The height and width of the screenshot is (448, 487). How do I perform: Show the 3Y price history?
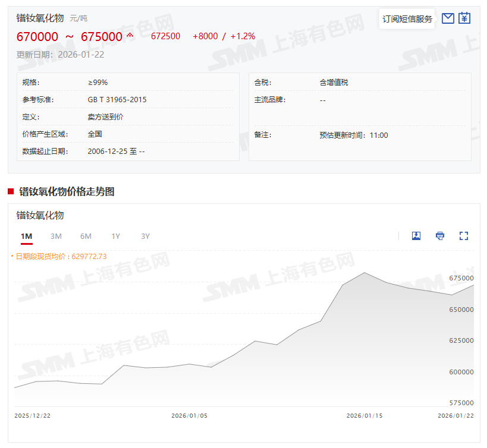pos(145,236)
